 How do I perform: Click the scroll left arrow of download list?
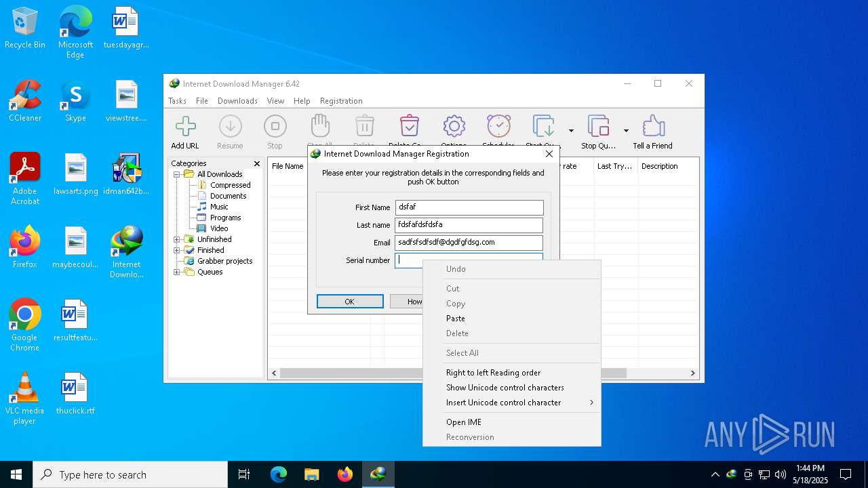pyautogui.click(x=274, y=373)
